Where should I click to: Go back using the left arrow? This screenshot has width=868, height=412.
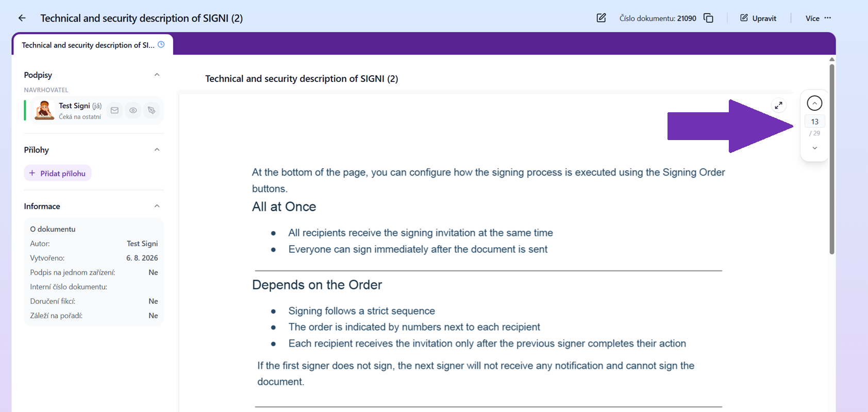pyautogui.click(x=22, y=18)
